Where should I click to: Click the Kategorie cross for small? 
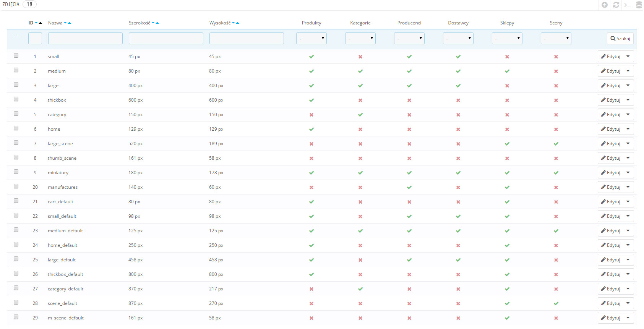click(x=360, y=57)
